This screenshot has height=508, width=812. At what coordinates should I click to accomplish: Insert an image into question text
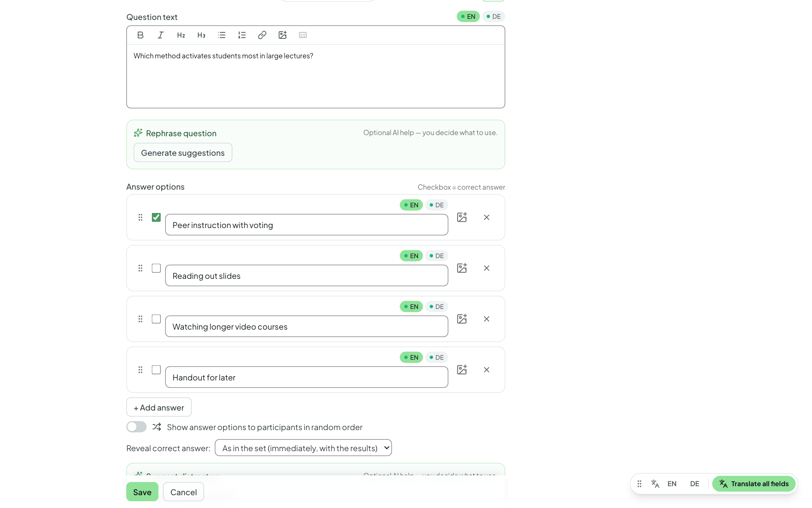coord(282,35)
